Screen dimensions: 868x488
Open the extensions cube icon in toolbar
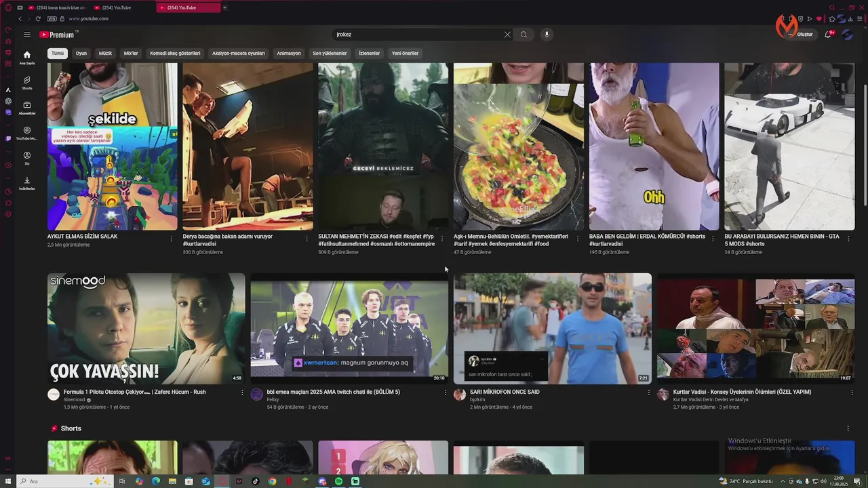click(832, 19)
